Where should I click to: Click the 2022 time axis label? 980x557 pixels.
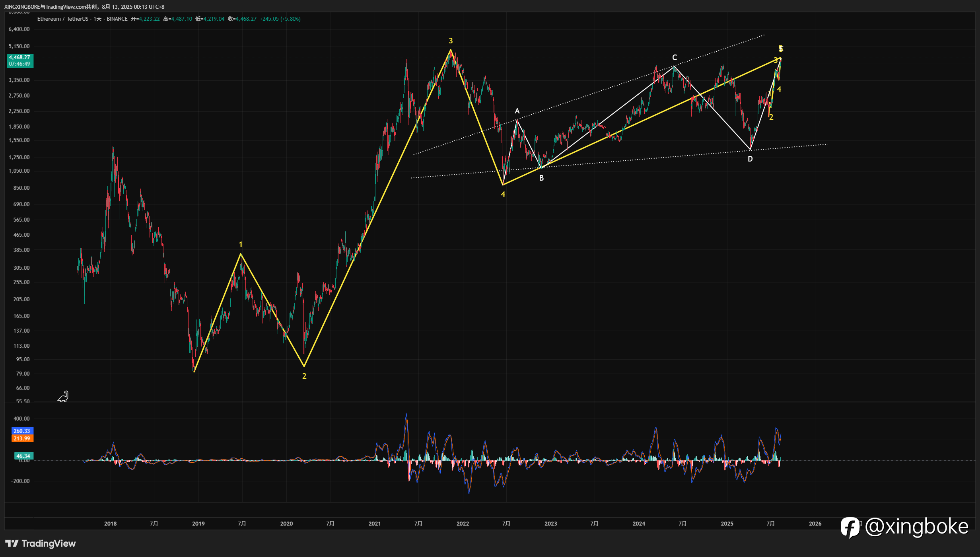[463, 524]
